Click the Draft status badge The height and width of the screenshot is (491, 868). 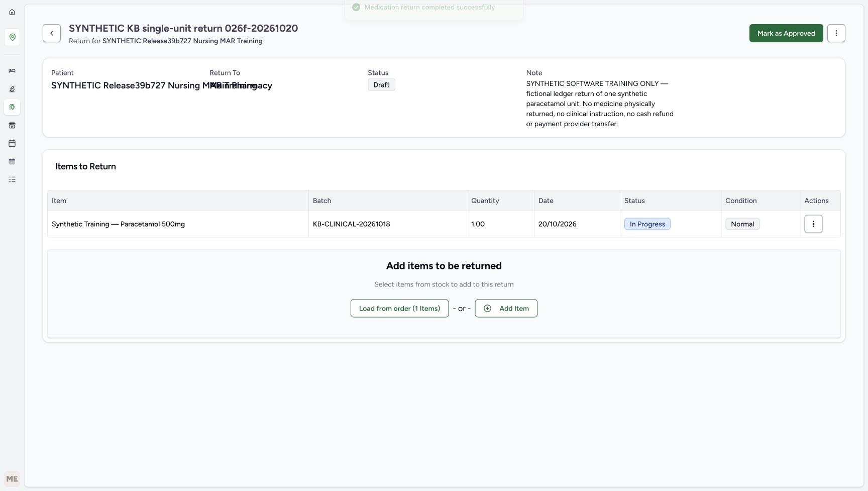[381, 85]
